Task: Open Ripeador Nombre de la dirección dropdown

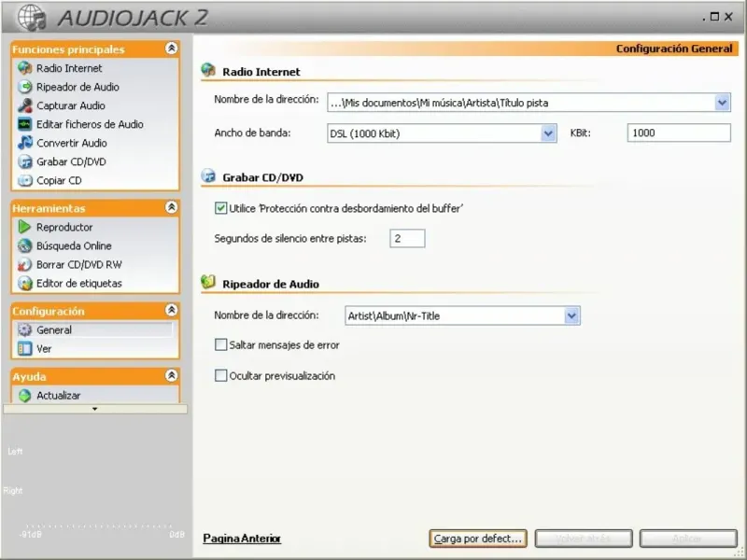Action: pos(571,315)
